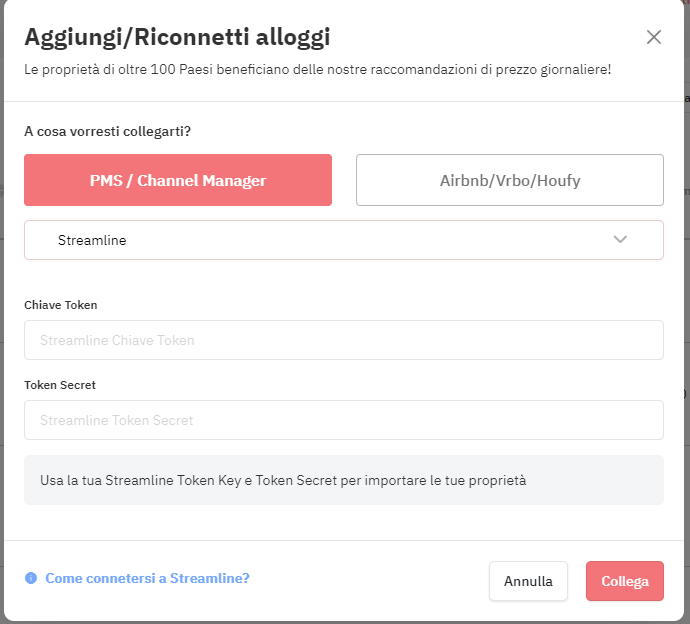Screen dimensions: 690x624
Task: Click the red Collega button
Action: coord(624,581)
